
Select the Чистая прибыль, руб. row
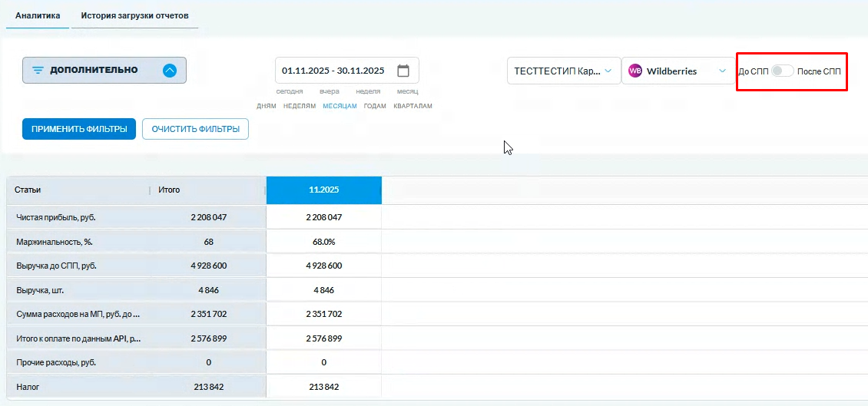(55, 217)
